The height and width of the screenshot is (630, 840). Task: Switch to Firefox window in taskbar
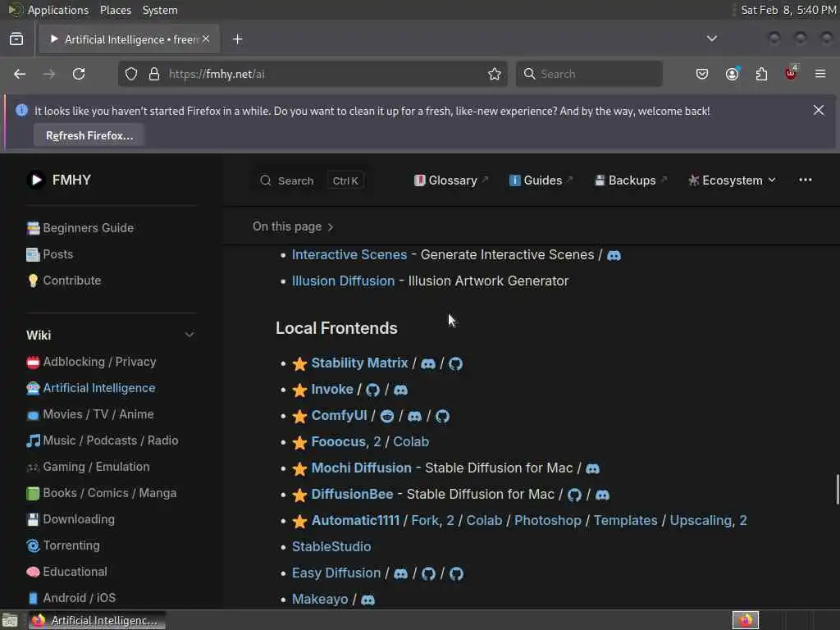point(97,620)
